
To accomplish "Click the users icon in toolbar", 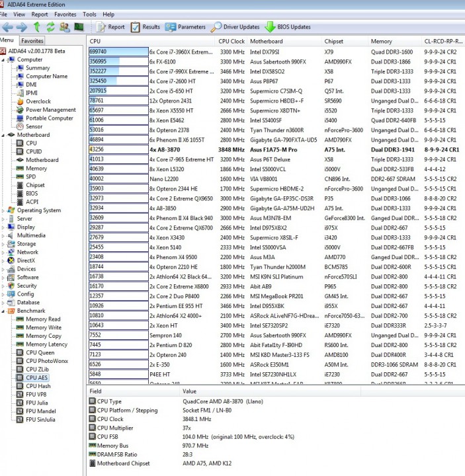I will (64, 27).
